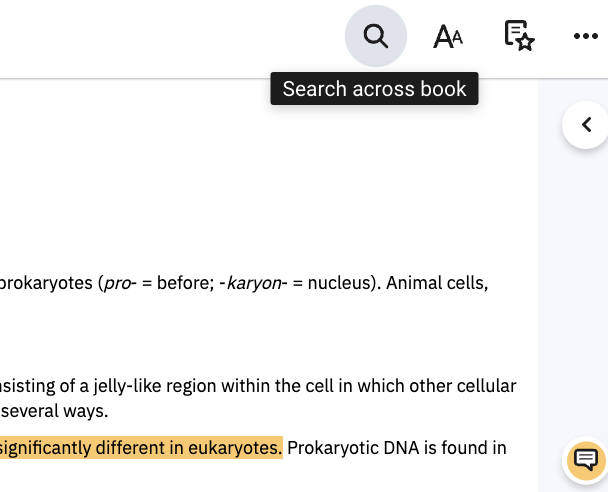This screenshot has width=608, height=492.
Task: Select the highlighted text about eukaryotes
Action: pos(141,448)
